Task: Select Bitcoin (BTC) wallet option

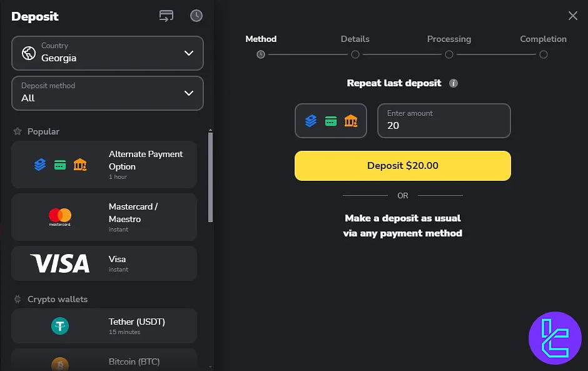Action: click(104, 360)
